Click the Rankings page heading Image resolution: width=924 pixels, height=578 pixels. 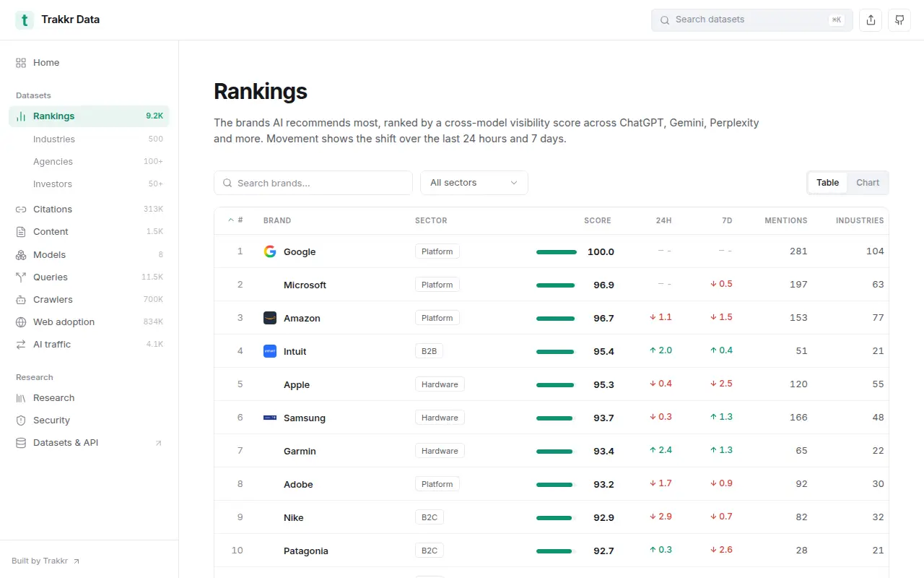(x=261, y=92)
